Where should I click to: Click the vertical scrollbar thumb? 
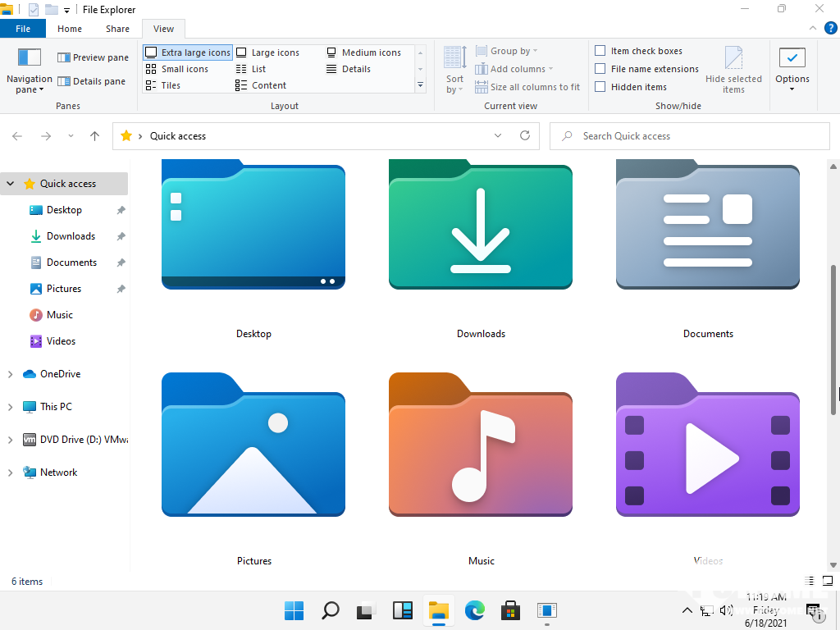(x=833, y=340)
